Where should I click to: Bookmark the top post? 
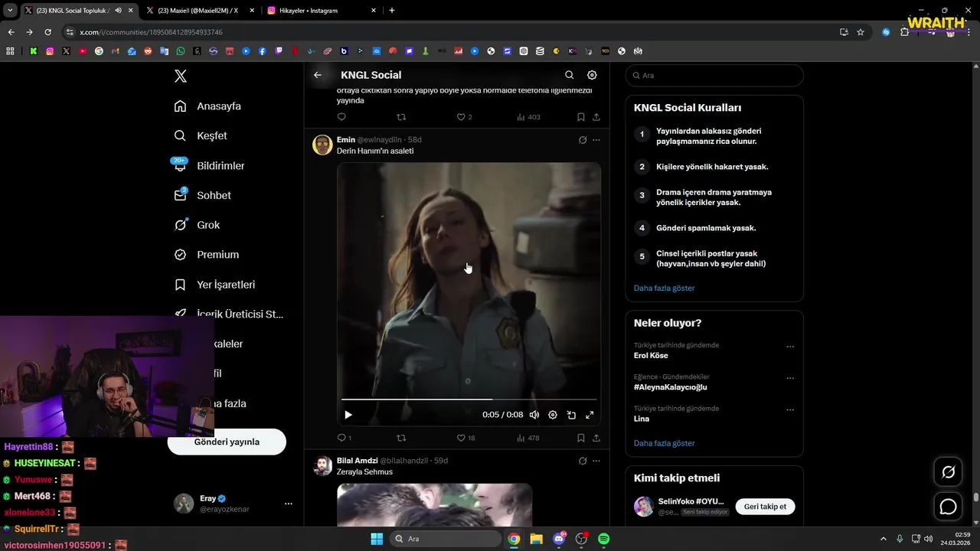pyautogui.click(x=581, y=117)
